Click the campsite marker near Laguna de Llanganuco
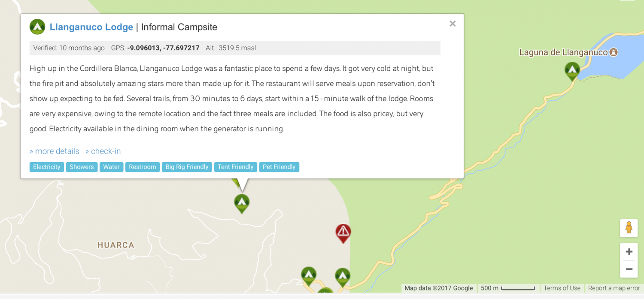Screen dimensions: 644x299 tap(572, 70)
